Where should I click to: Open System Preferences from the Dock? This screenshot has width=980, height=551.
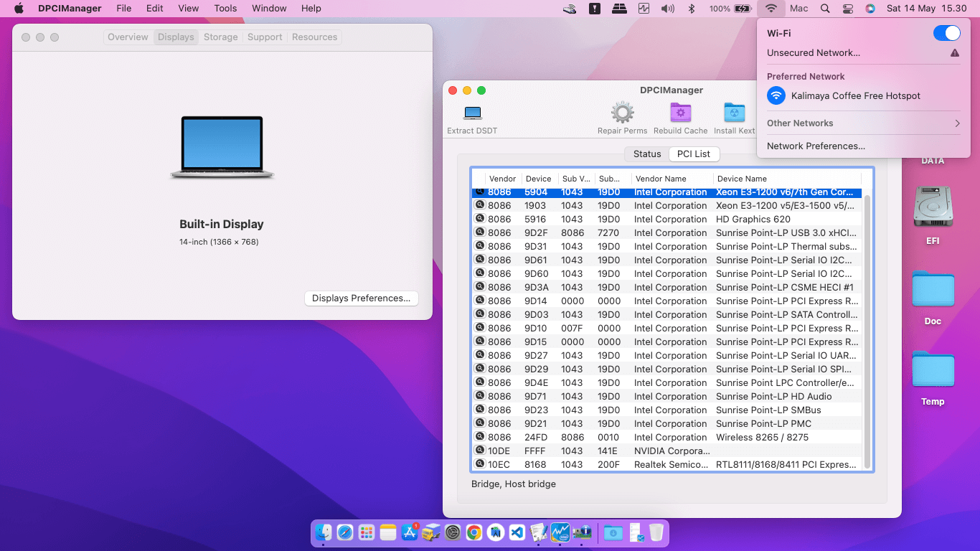click(x=452, y=532)
